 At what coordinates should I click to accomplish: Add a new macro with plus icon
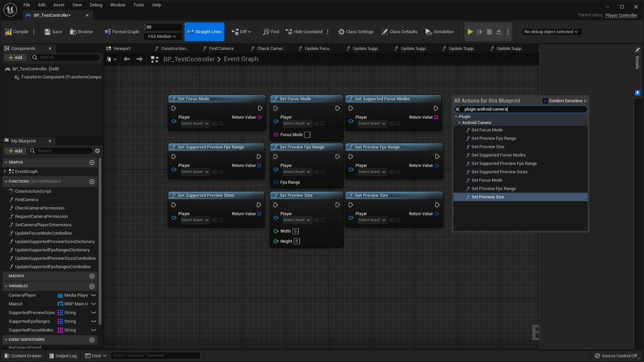coord(92,276)
